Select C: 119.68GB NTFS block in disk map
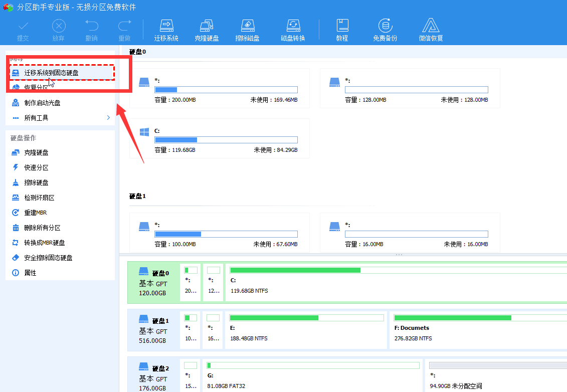The width and height of the screenshot is (567, 392). [x=397, y=282]
